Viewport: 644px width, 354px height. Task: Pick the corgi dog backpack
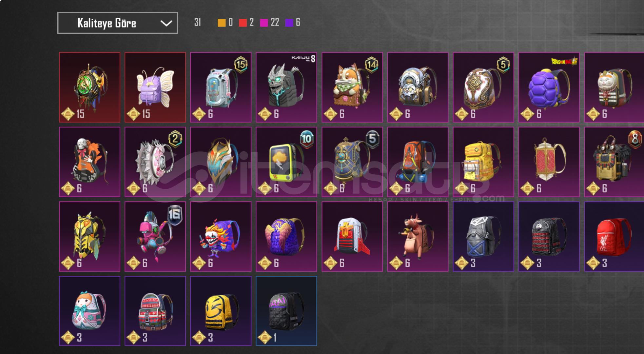coord(352,88)
